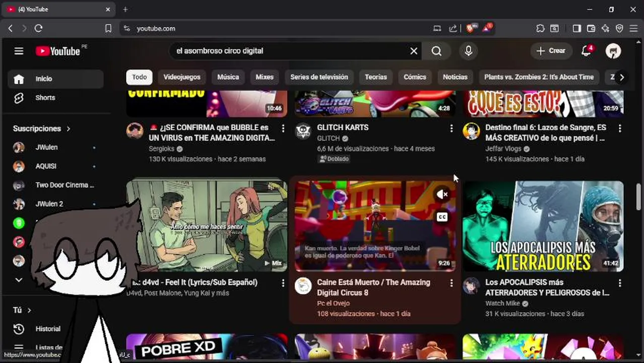
Task: Click the share page icon in address bar
Action: [453, 29]
